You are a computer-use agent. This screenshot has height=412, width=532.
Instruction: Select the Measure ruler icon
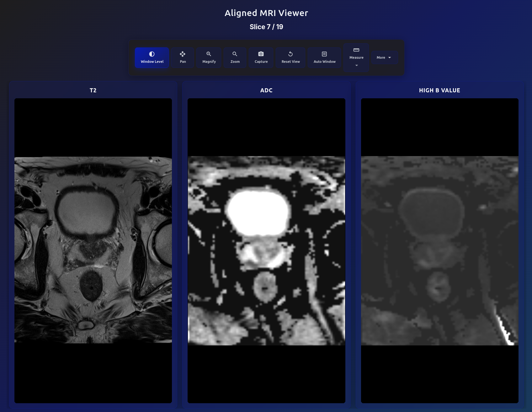click(x=356, y=50)
